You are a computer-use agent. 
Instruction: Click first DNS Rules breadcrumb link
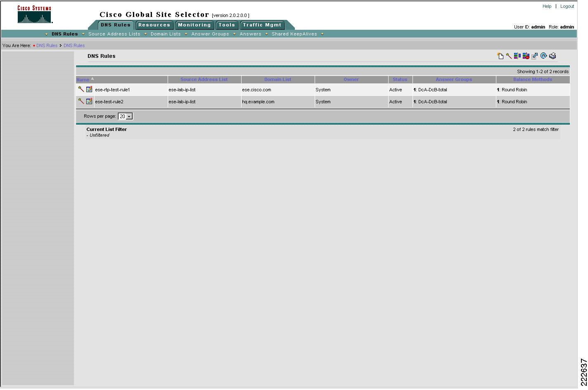tap(47, 45)
